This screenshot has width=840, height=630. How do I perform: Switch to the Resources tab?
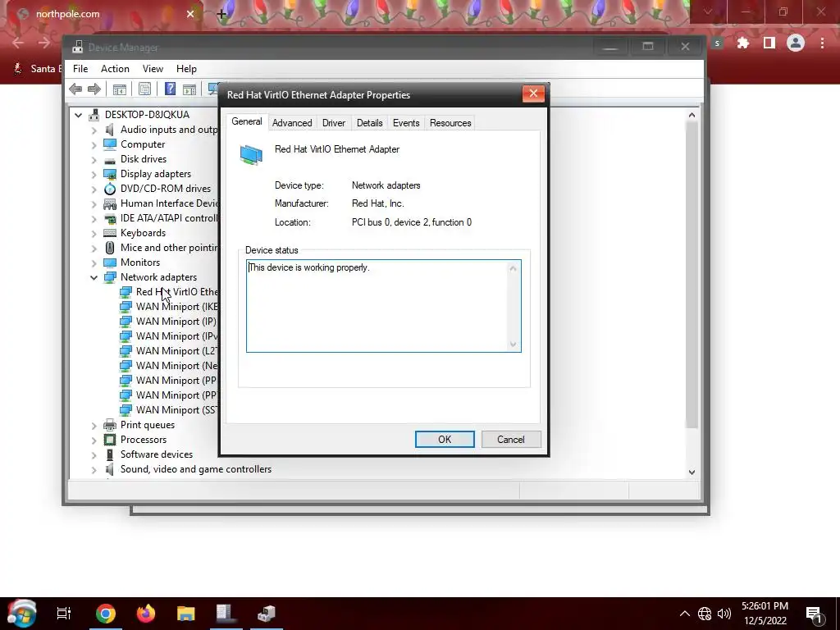450,123
